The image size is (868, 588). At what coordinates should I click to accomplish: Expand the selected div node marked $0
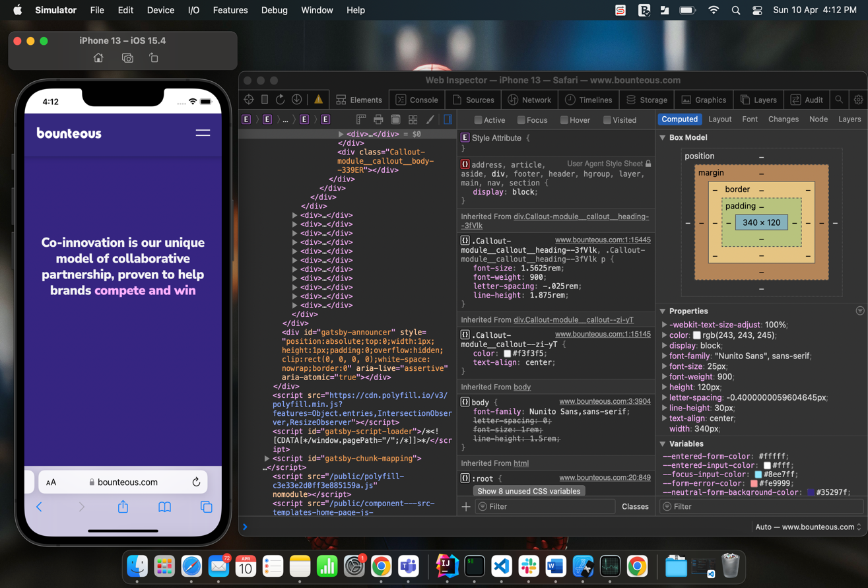point(341,134)
